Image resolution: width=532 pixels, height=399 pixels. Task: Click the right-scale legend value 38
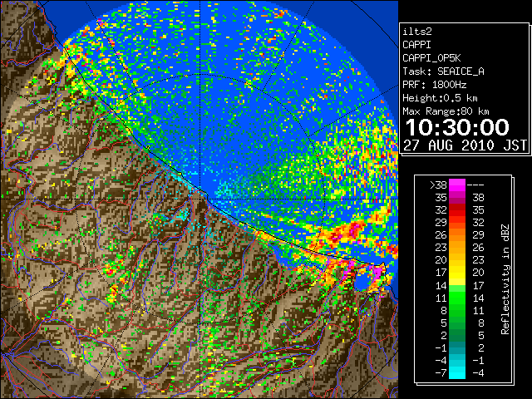[478, 198]
